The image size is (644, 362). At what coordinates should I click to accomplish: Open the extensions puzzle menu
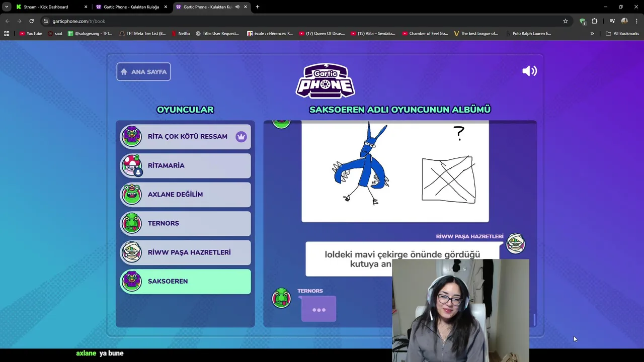tap(594, 21)
